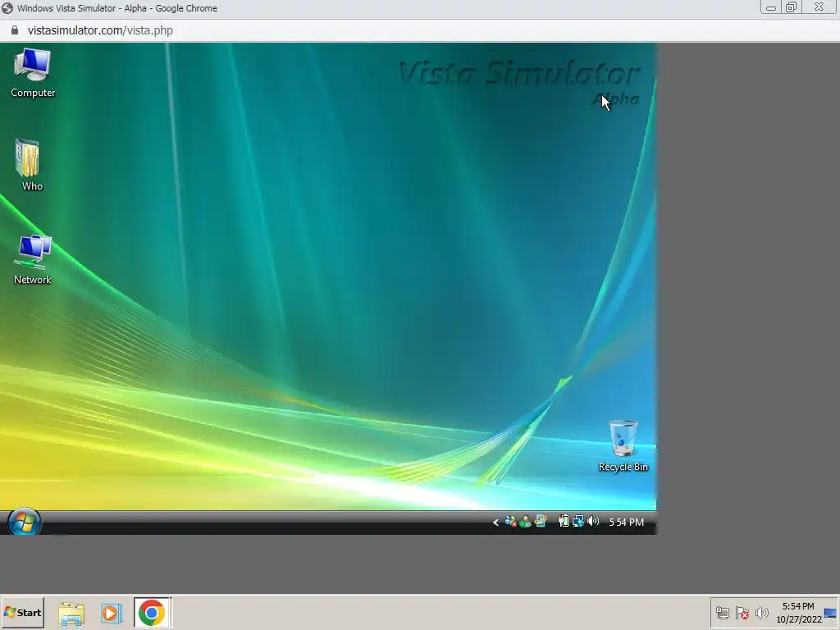Screen dimensions: 840x630
Task: Open the Recycle Bin icon
Action: coord(623,445)
